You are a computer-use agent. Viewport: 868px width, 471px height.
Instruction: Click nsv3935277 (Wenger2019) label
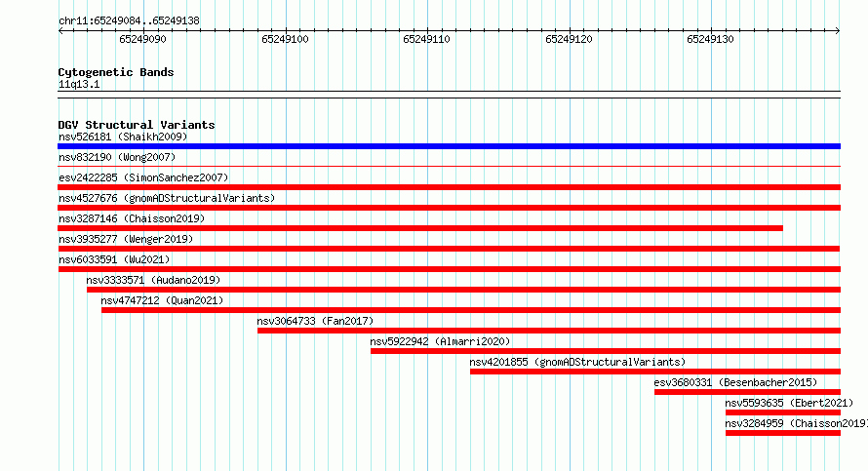pyautogui.click(x=126, y=239)
